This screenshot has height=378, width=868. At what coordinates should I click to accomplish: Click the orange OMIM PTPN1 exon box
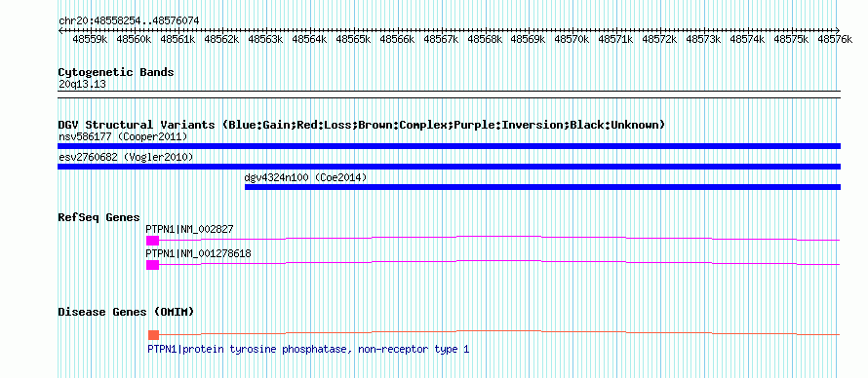coord(154,335)
